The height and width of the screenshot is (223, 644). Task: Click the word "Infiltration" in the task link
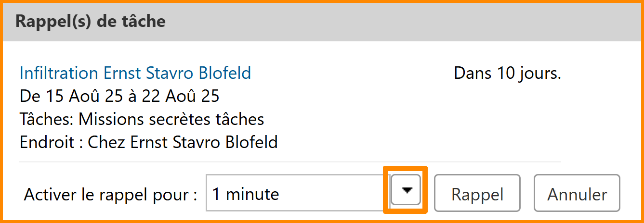tap(59, 74)
